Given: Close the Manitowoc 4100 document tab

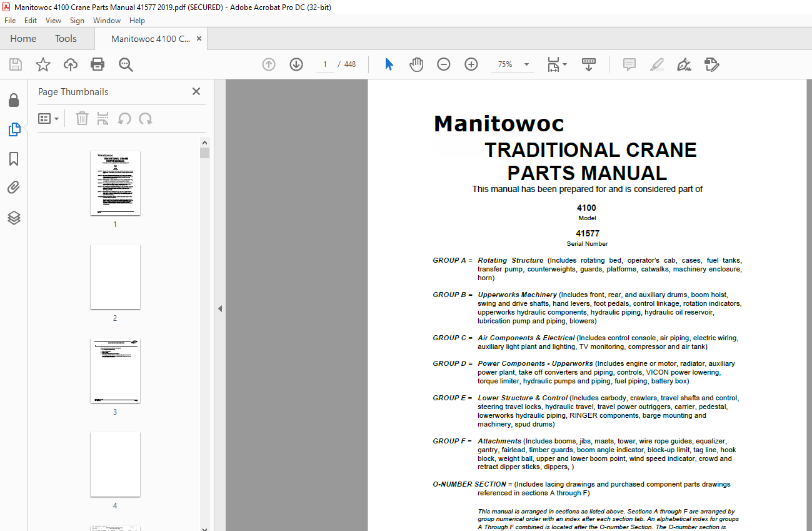Looking at the screenshot, I should (x=199, y=38).
